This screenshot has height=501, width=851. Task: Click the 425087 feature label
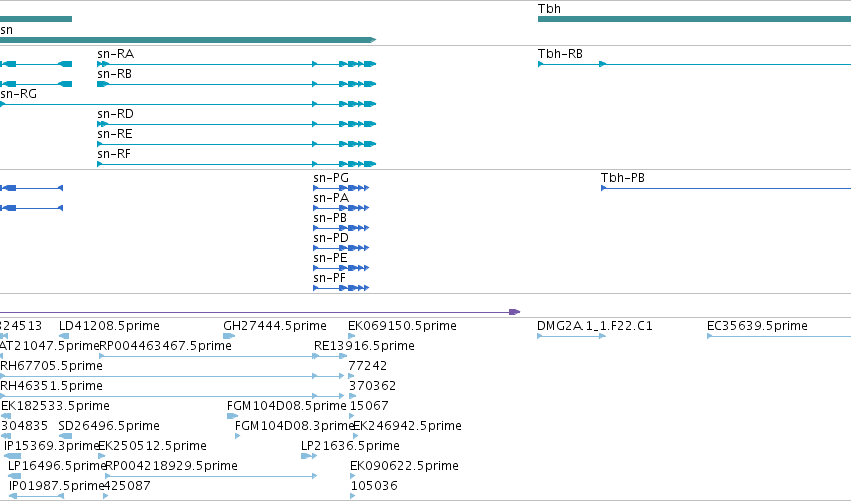pyautogui.click(x=127, y=486)
